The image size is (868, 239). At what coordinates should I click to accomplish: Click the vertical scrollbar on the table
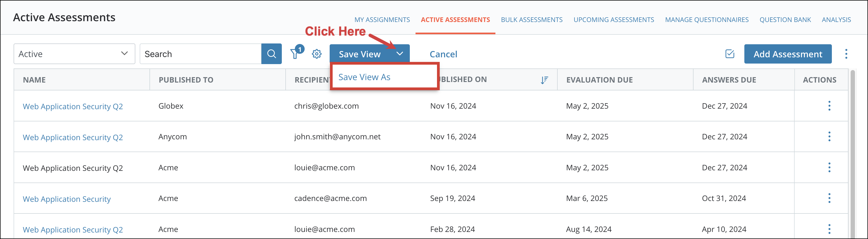pyautogui.click(x=853, y=152)
